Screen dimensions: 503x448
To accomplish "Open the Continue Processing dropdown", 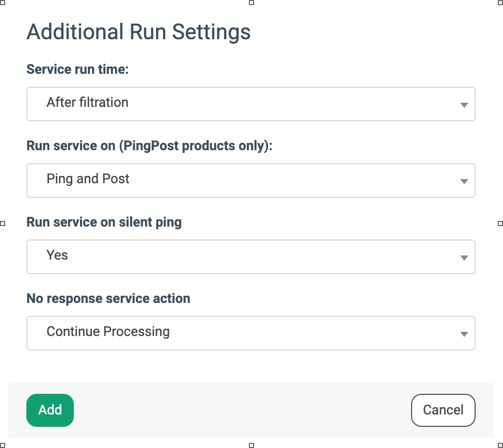I will (250, 333).
